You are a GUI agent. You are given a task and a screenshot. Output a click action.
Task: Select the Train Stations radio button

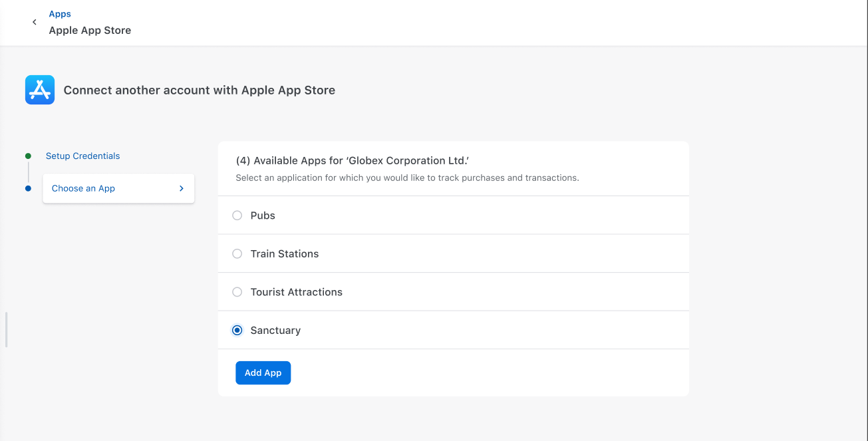[x=237, y=253]
